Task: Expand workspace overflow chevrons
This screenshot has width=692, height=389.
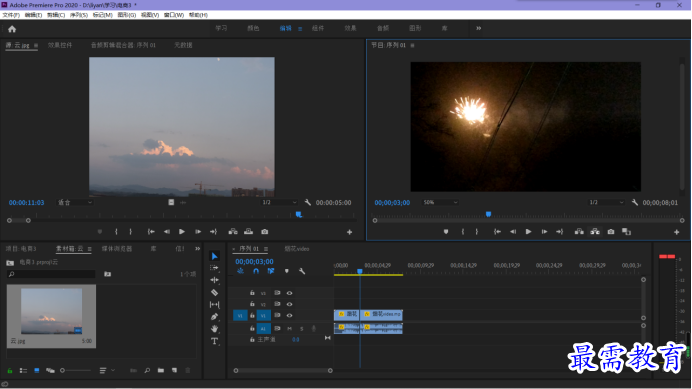Action: [478, 28]
